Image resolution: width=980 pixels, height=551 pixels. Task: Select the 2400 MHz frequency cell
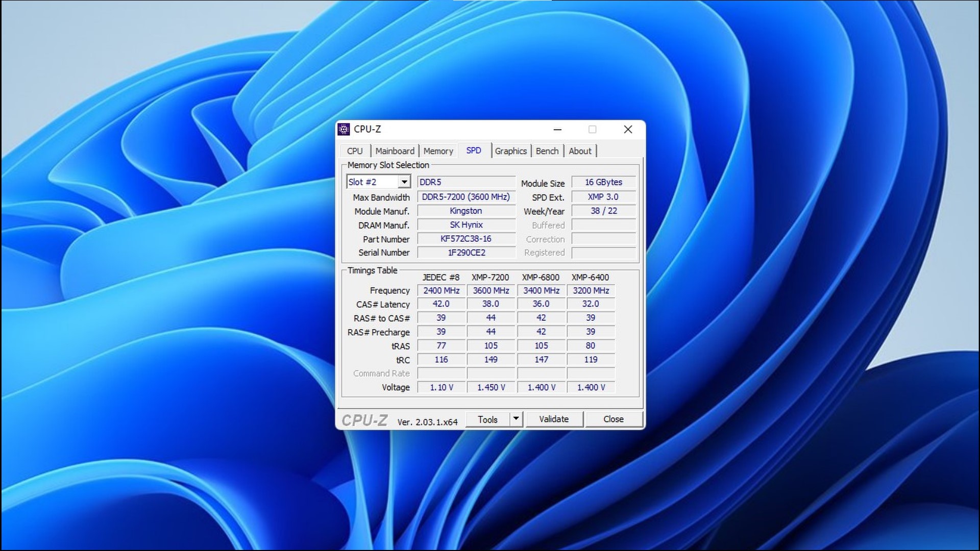(442, 291)
